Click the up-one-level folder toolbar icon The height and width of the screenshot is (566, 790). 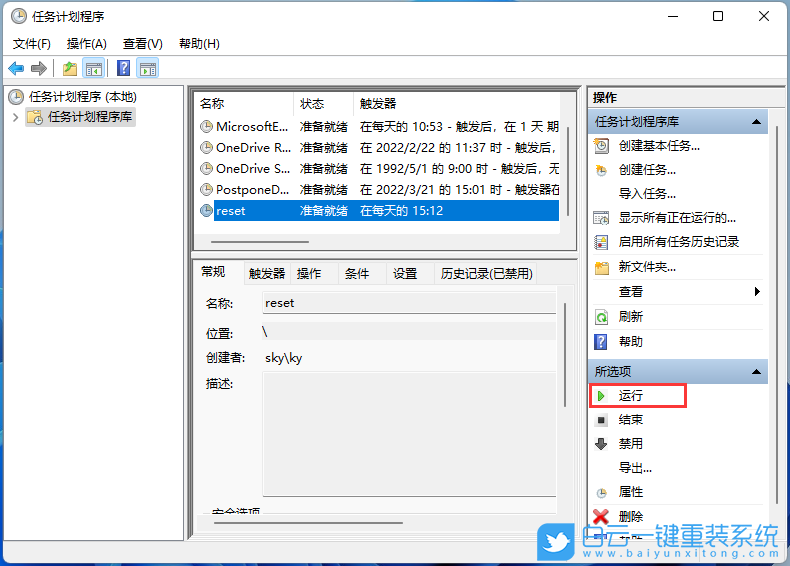click(70, 68)
